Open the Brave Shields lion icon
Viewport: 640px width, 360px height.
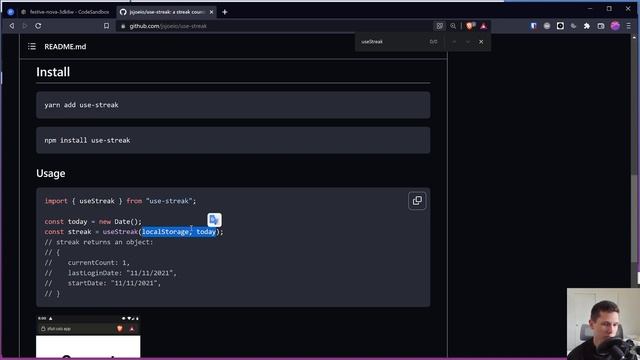coord(470,26)
